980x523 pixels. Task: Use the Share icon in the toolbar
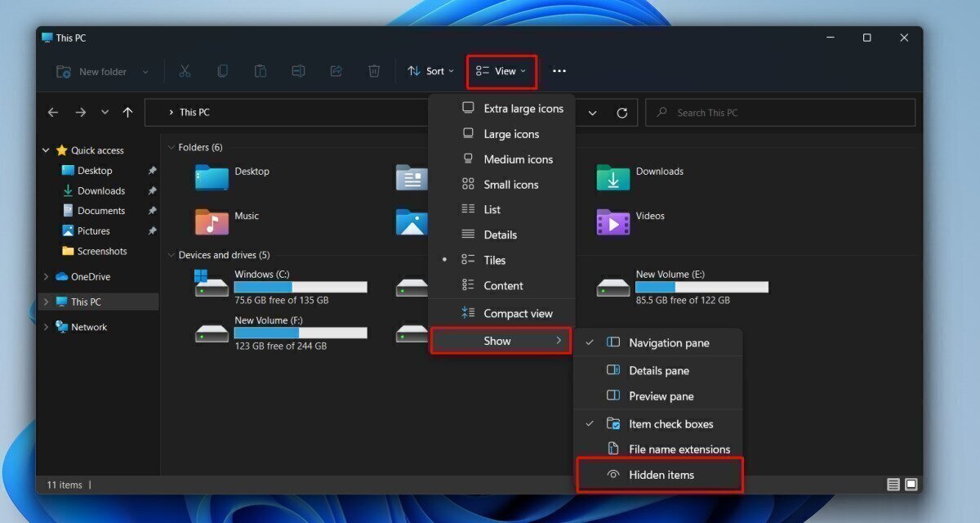coord(336,71)
